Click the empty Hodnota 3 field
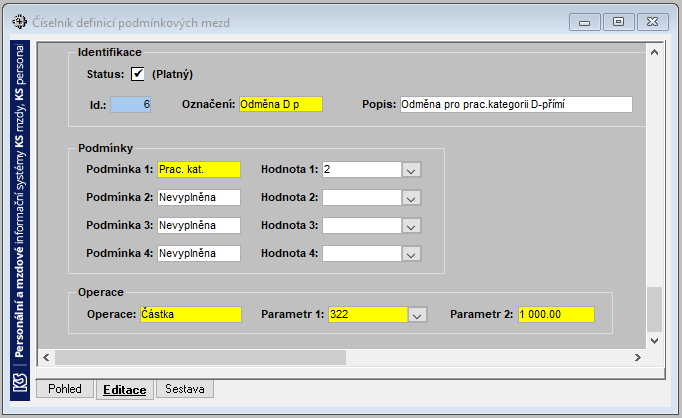This screenshot has width=682, height=418. (362, 225)
